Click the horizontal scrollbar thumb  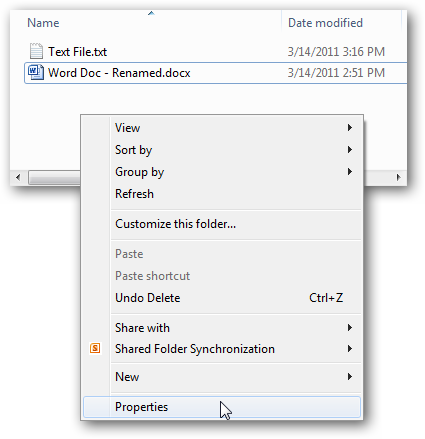54,177
